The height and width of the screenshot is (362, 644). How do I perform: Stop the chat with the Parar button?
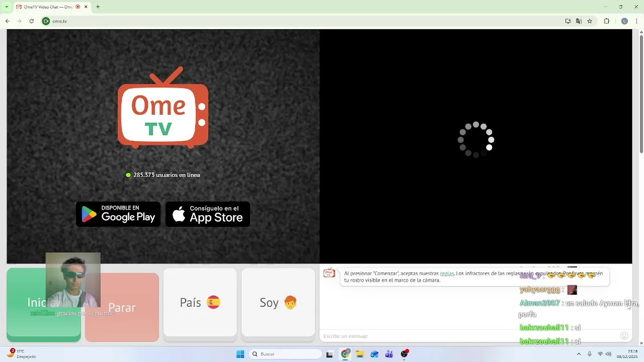122,307
